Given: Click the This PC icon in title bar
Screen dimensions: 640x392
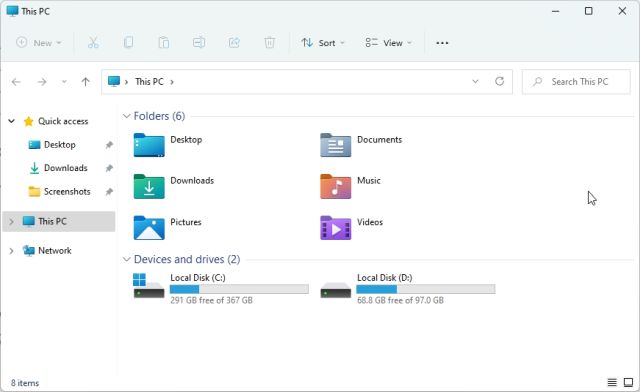Looking at the screenshot, I should 12,11.
